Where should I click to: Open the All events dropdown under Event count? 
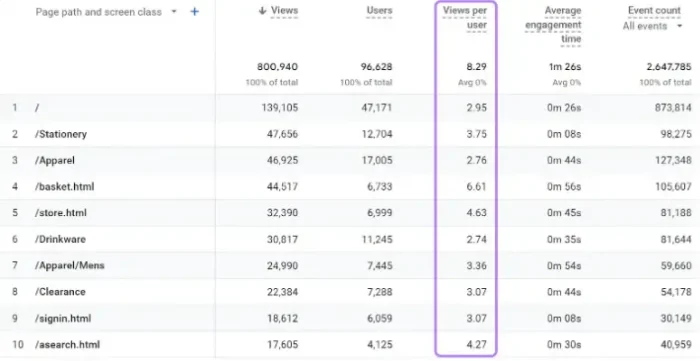pyautogui.click(x=653, y=26)
